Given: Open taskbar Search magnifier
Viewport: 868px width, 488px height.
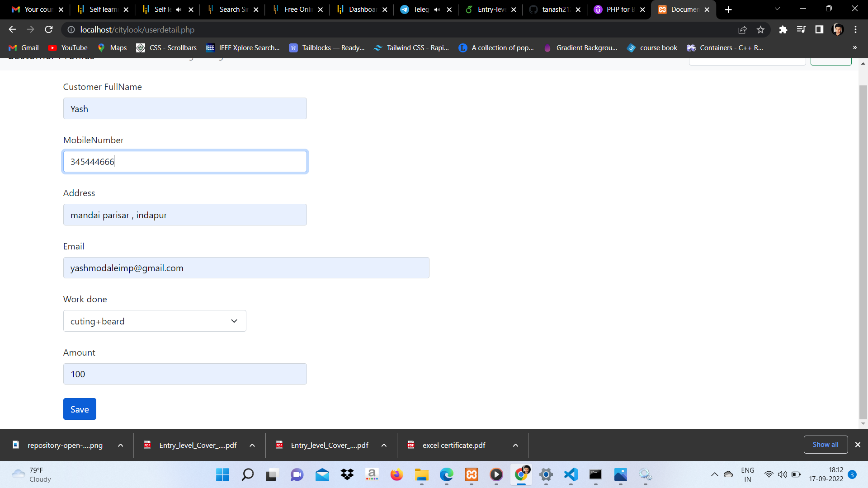Looking at the screenshot, I should [x=247, y=474].
